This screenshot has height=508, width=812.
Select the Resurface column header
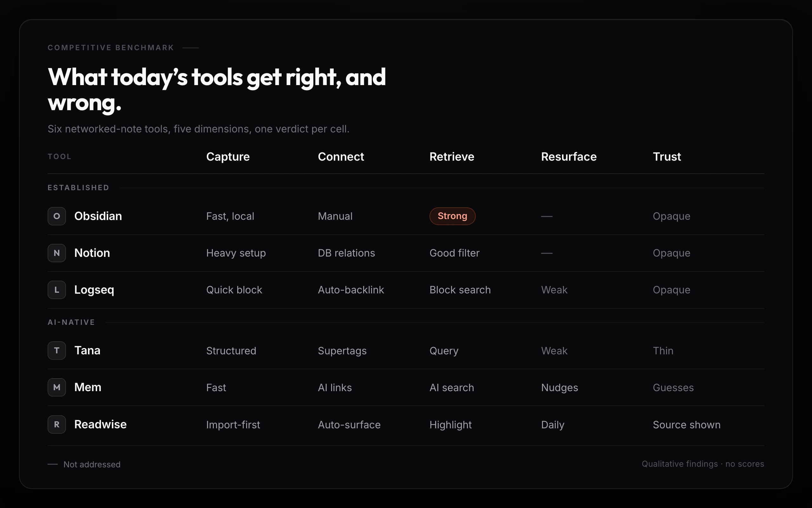coord(569,157)
